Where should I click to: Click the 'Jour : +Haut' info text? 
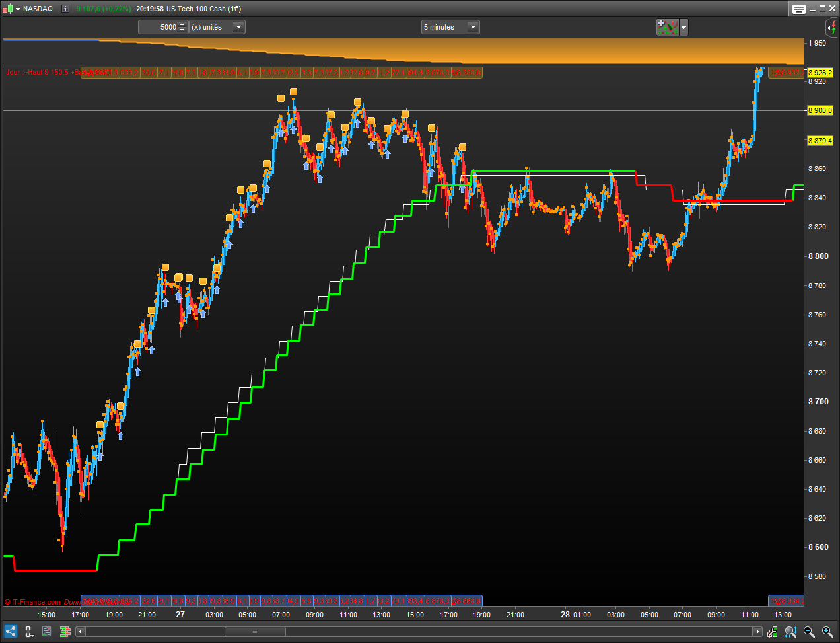(x=24, y=72)
